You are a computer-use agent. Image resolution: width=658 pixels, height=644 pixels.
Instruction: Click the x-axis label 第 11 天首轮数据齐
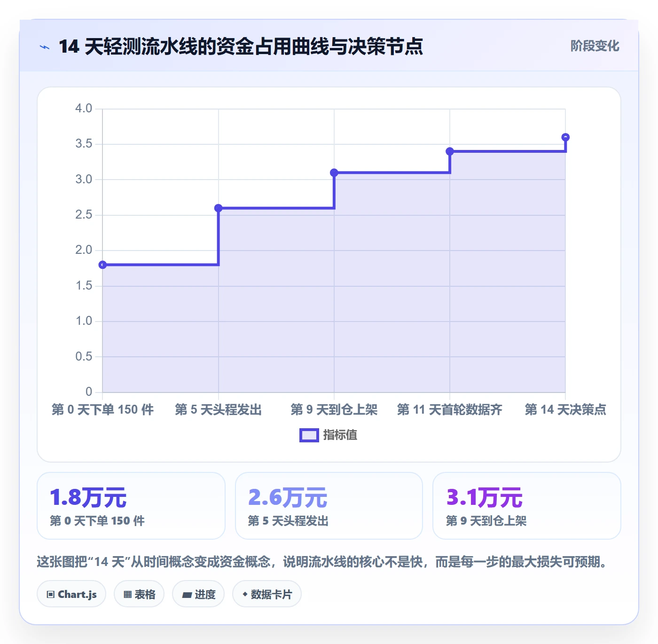[450, 409]
